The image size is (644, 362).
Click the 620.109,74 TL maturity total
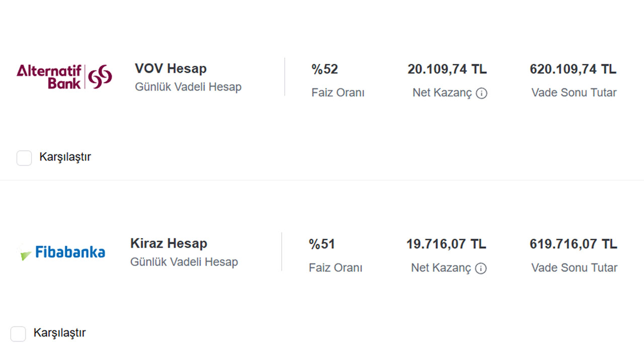coord(573,69)
